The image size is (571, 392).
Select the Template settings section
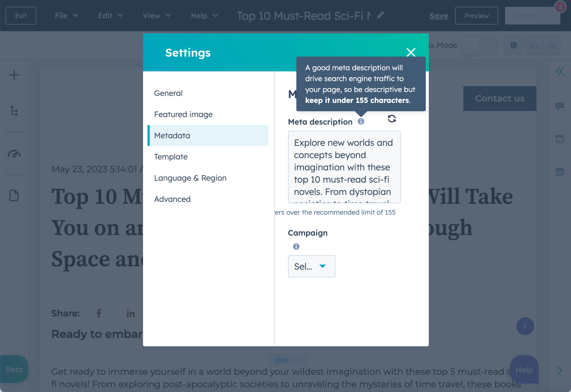click(171, 156)
